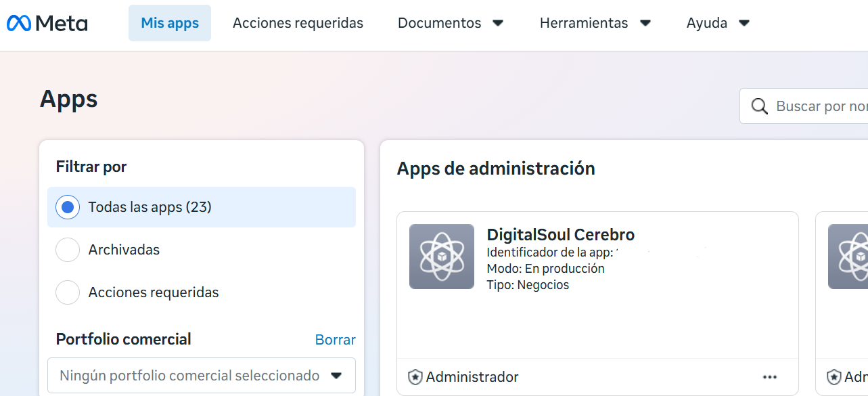The image size is (868, 396).
Task: Open DigitalSoul Cerebro three-dot options menu
Action: tap(770, 377)
